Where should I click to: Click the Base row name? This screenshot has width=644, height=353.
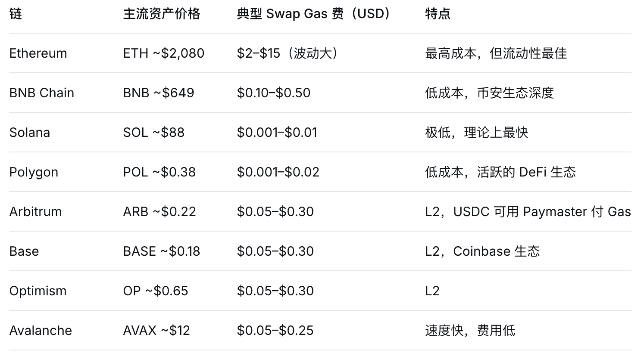pyautogui.click(x=24, y=251)
